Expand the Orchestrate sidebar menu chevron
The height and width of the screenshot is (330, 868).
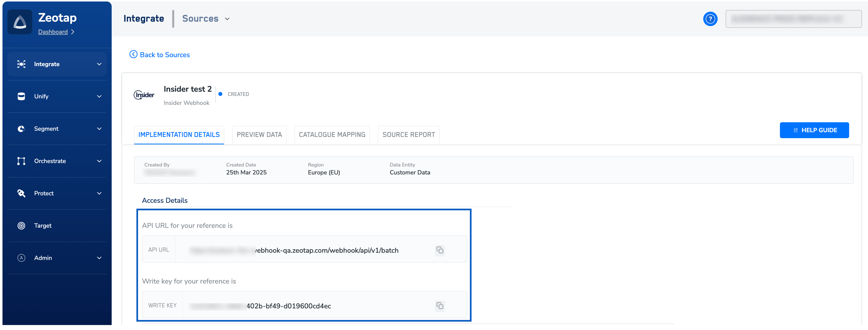[99, 161]
